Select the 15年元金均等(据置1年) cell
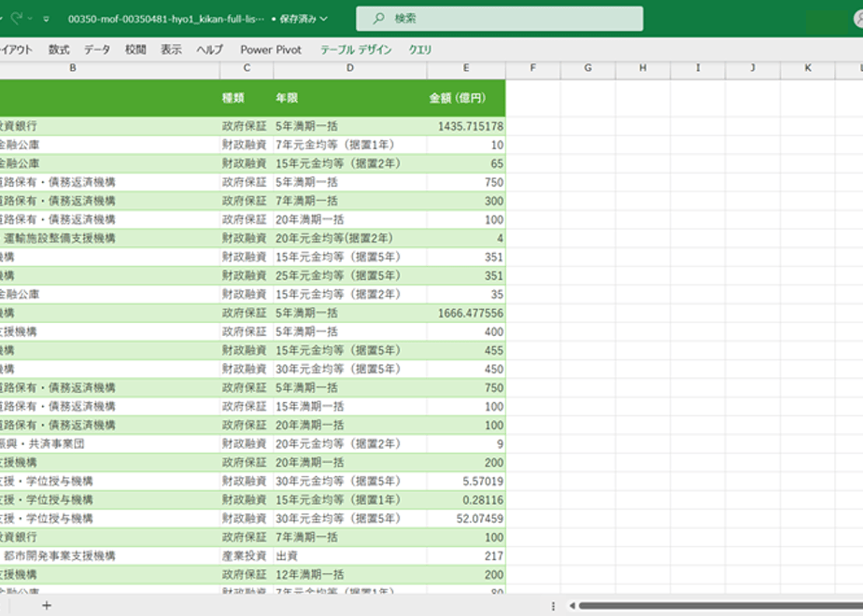Viewport: 863px width, 616px height. point(350,500)
